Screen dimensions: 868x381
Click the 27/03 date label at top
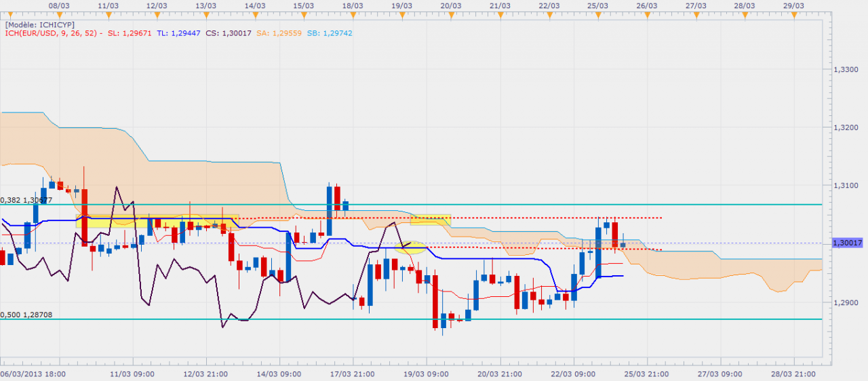coord(696,5)
